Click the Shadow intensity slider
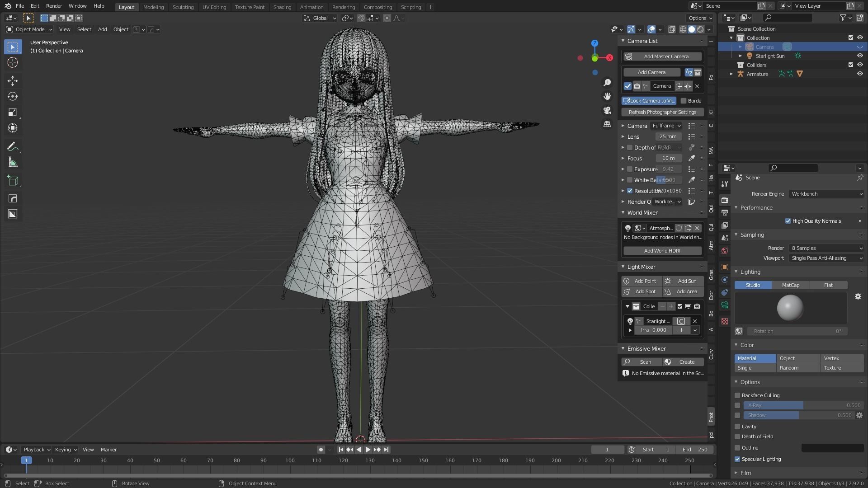The image size is (868, 488). tap(799, 415)
